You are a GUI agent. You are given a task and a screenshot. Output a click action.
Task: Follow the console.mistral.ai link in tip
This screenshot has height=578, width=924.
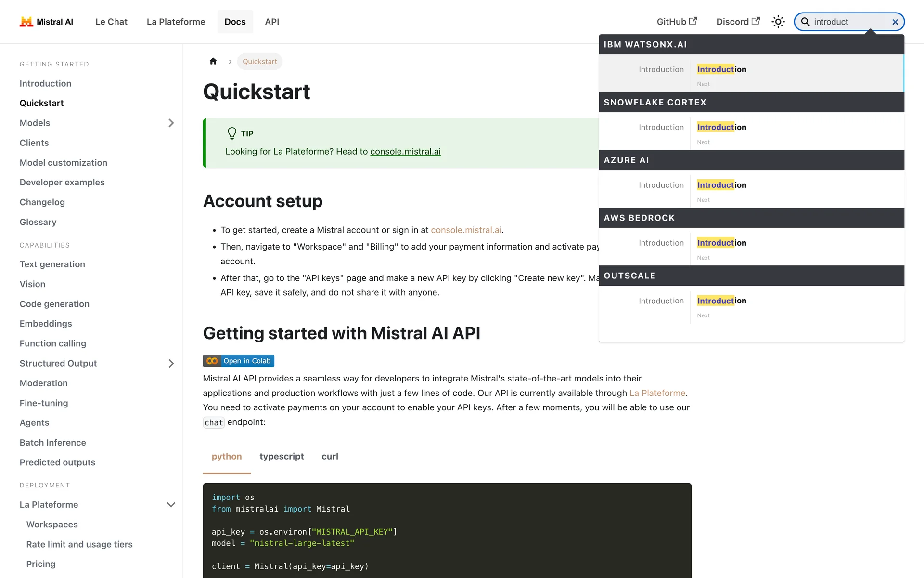coord(405,152)
